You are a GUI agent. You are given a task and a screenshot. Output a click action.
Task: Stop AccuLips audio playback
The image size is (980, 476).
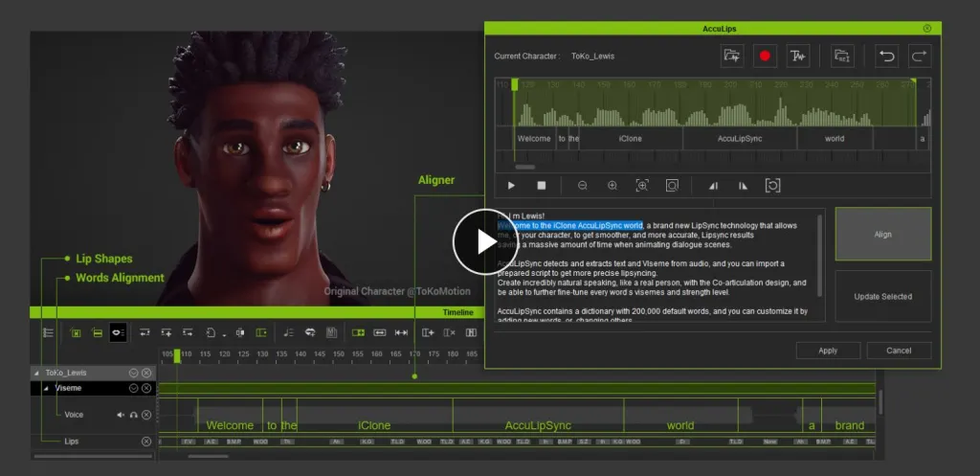542,185
